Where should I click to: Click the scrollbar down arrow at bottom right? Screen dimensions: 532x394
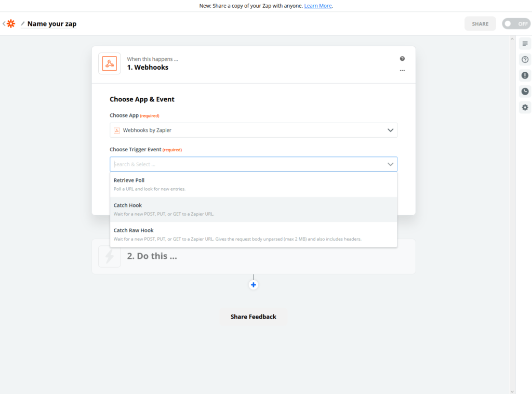(512, 391)
